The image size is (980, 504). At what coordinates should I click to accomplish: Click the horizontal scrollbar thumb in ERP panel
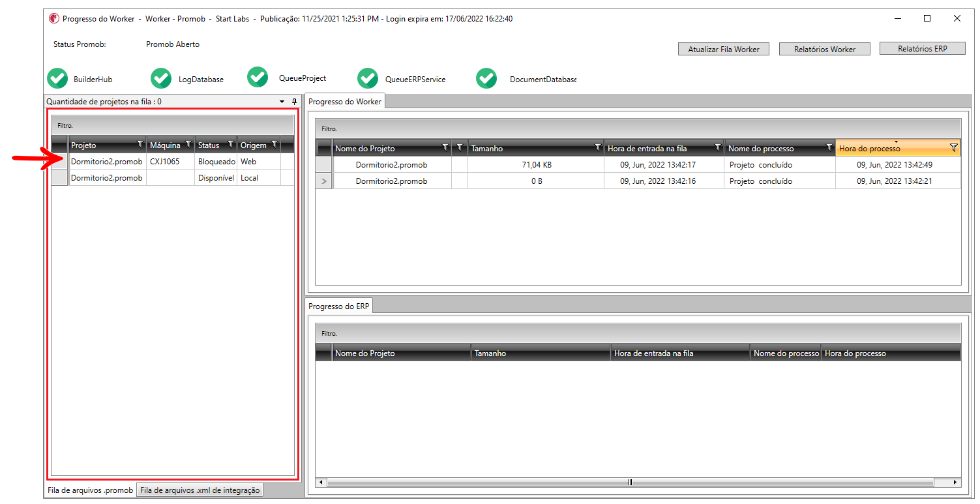[630, 482]
